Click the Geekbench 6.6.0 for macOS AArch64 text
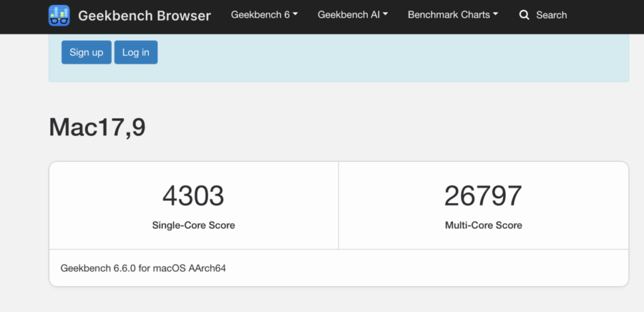 click(143, 268)
